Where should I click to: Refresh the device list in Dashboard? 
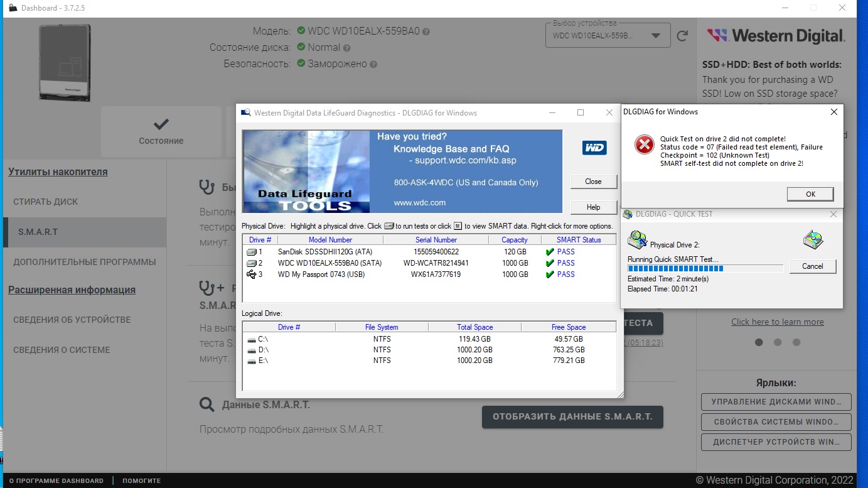(683, 36)
